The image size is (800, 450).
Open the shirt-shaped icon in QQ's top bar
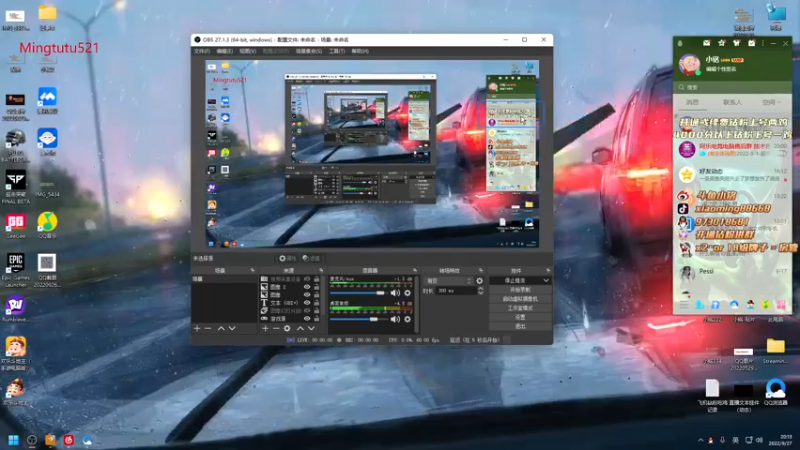[736, 43]
